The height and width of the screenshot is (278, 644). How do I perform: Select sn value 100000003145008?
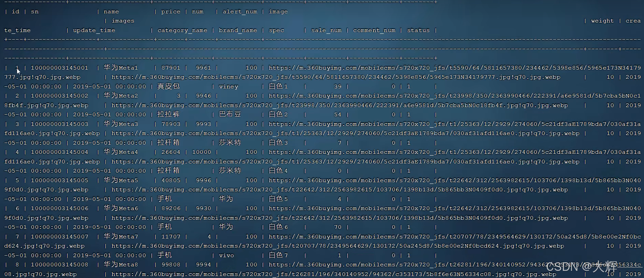coord(59,265)
